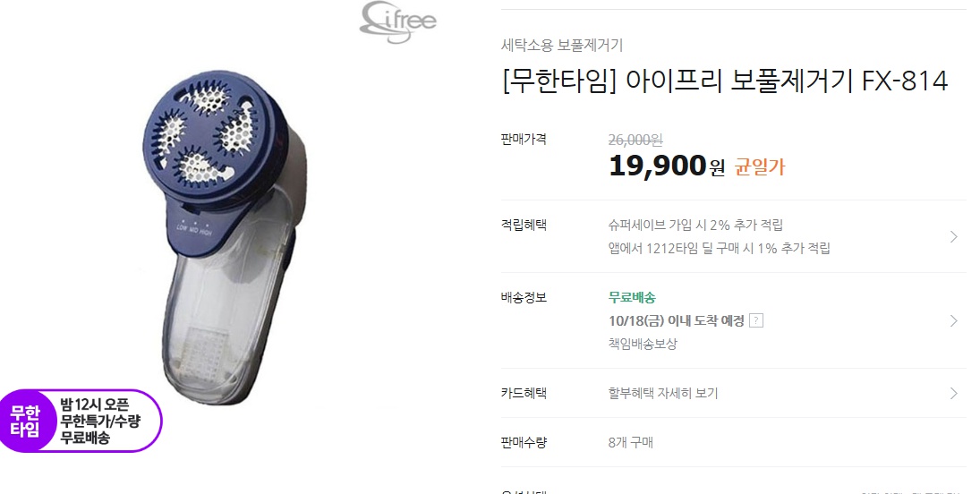Click the 밤12시 오픈 무한특가 badge text
Screen dimensions: 980x494
(x=100, y=421)
